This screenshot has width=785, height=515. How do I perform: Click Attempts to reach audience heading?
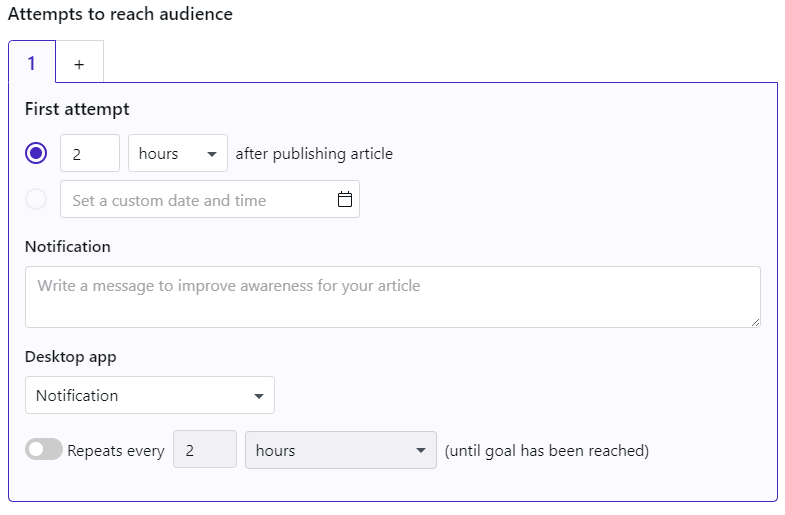pyautogui.click(x=120, y=14)
